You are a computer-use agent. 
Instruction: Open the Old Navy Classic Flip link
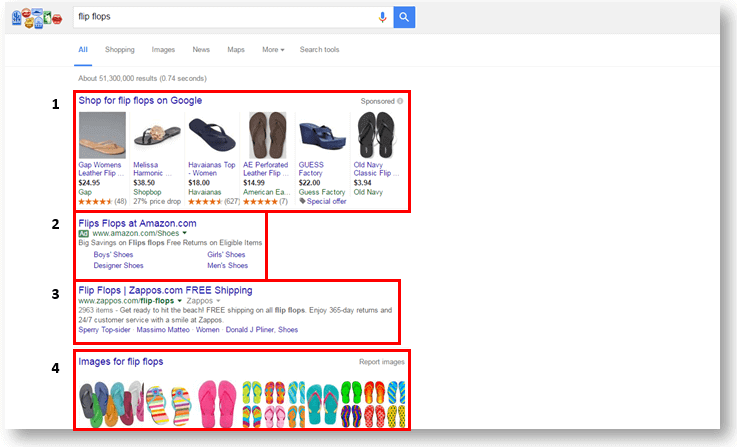coord(376,169)
